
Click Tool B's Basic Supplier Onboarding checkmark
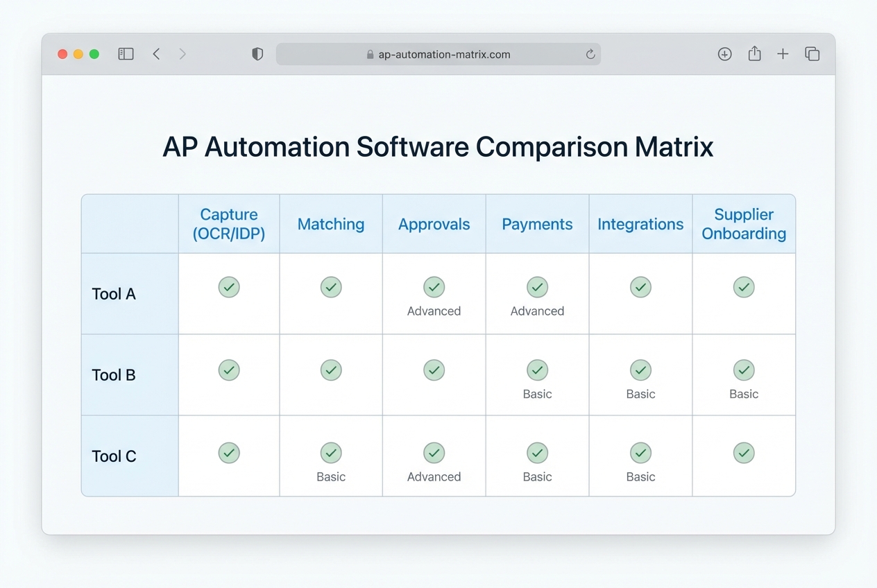(743, 370)
